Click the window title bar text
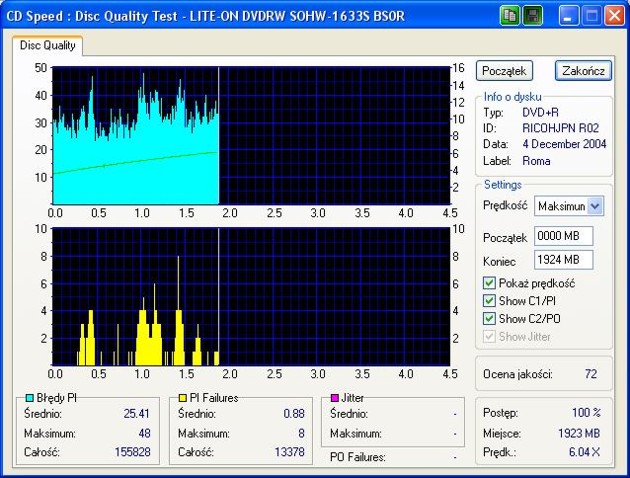The image size is (630, 478). (x=205, y=16)
